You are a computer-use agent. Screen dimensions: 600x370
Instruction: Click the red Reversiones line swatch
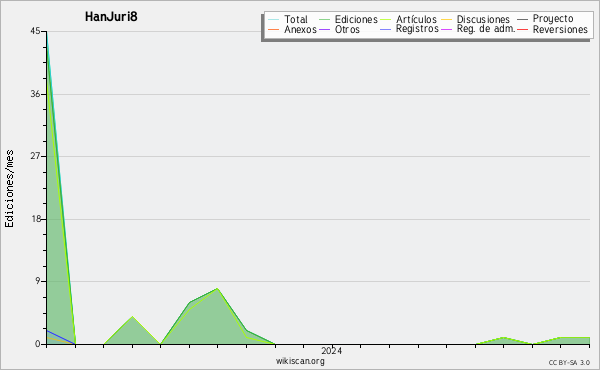(523, 29)
